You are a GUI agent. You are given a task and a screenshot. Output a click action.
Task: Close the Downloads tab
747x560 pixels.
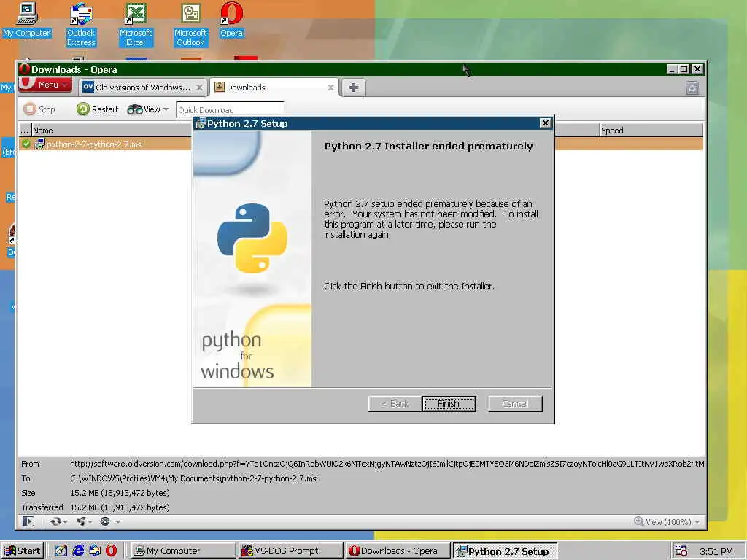coord(330,87)
